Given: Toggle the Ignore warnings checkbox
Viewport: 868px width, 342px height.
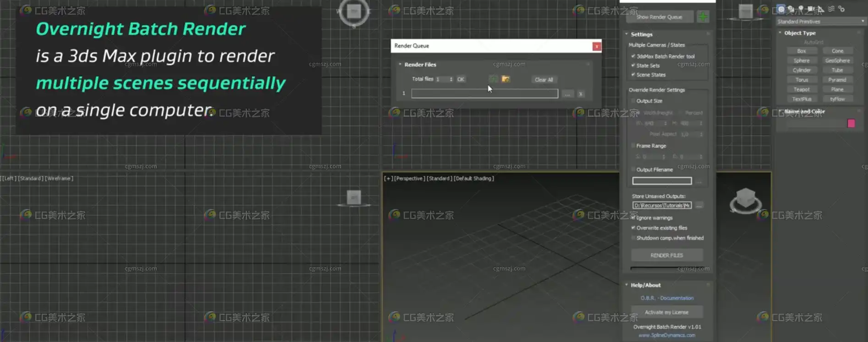Looking at the screenshot, I should click(633, 218).
